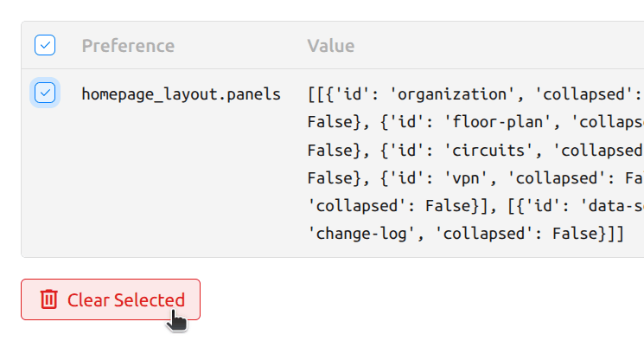
Task: Click "False}," preceding the 'circuits' entry
Action: point(339,150)
